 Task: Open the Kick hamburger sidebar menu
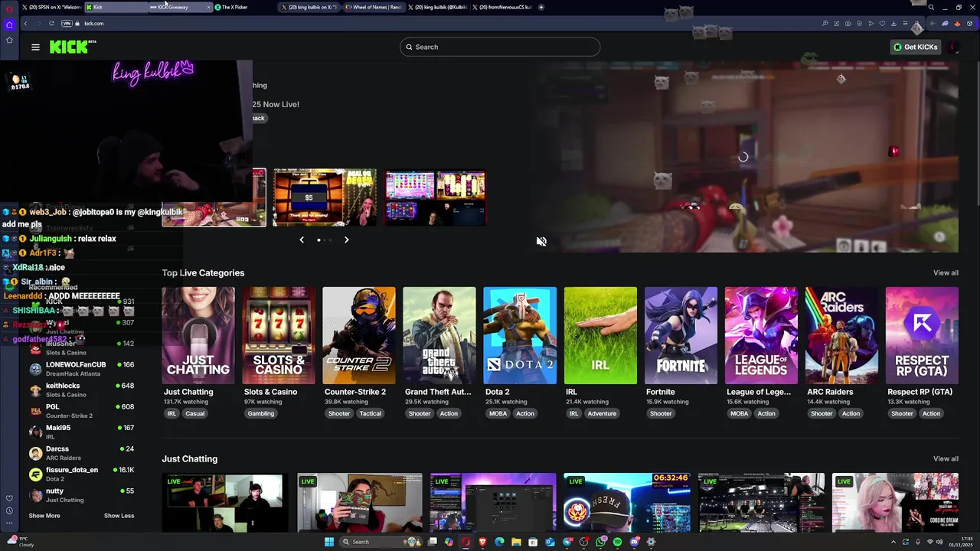[35, 47]
